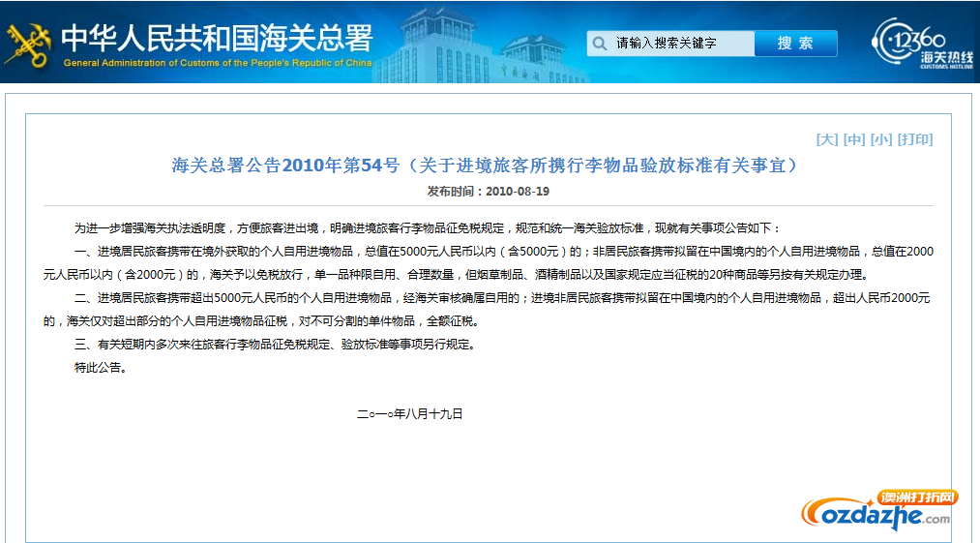Click the publish date 发布时间：2010-08-19
Image resolution: width=980 pixels, height=543 pixels.
tap(489, 192)
